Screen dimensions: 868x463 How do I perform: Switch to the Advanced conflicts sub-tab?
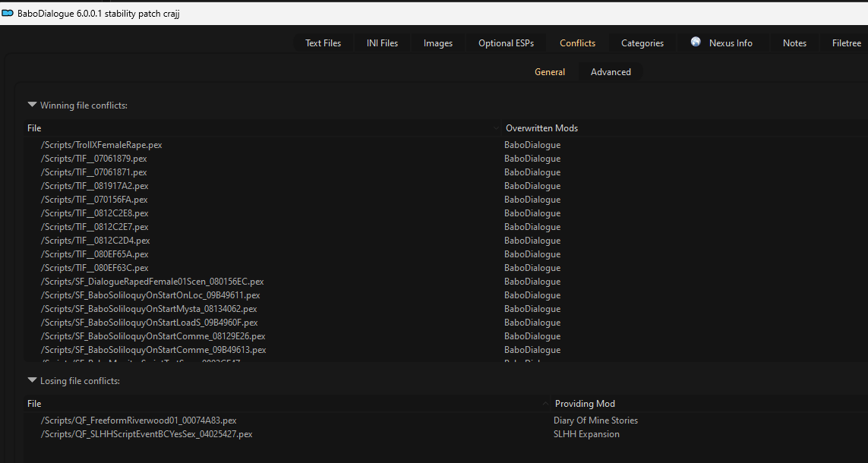[611, 72]
